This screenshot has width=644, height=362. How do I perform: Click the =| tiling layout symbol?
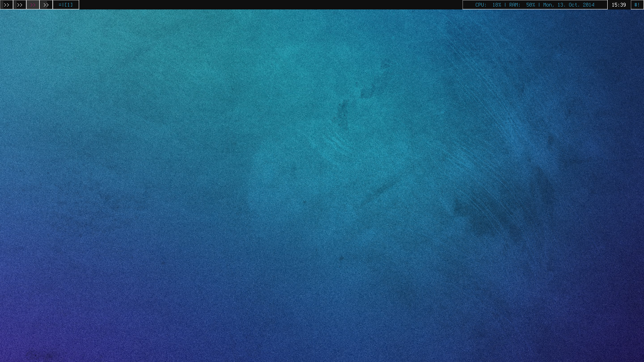tap(61, 5)
